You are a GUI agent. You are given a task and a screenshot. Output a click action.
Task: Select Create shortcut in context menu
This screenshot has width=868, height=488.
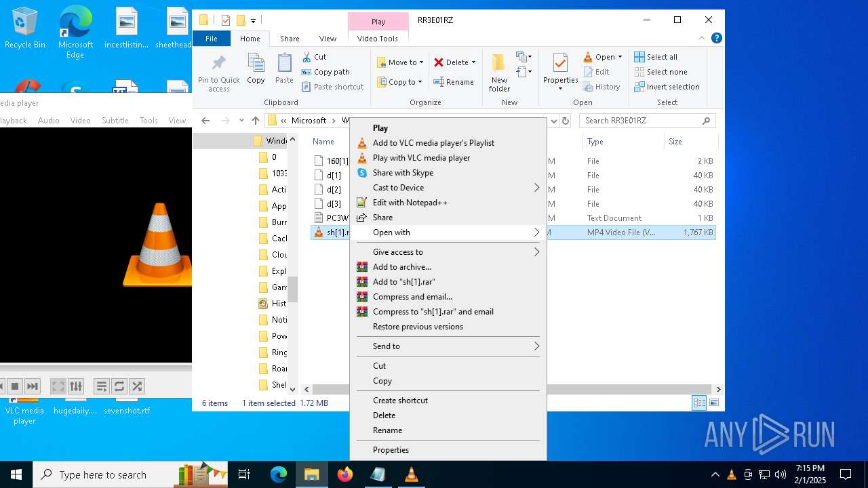click(x=448, y=401)
